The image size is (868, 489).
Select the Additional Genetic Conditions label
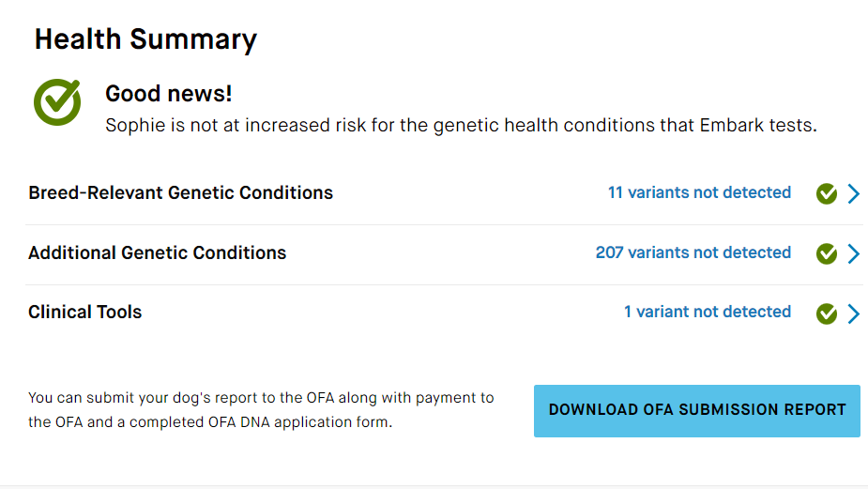tap(158, 252)
